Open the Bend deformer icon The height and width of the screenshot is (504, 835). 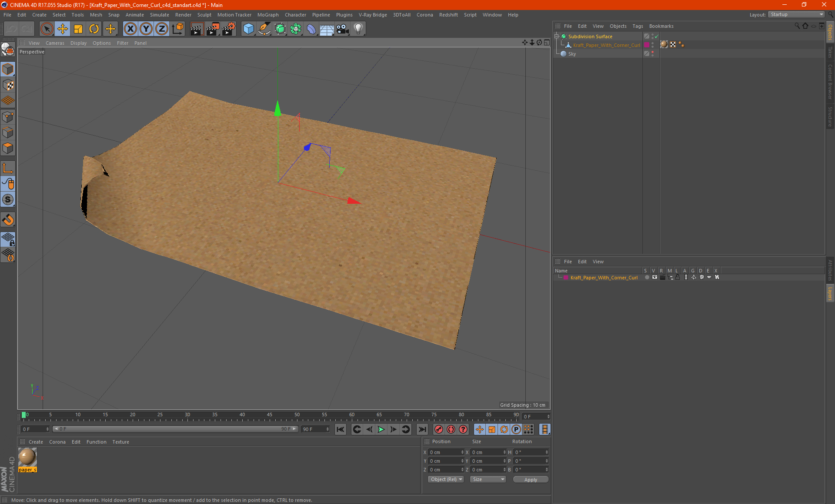click(x=311, y=29)
